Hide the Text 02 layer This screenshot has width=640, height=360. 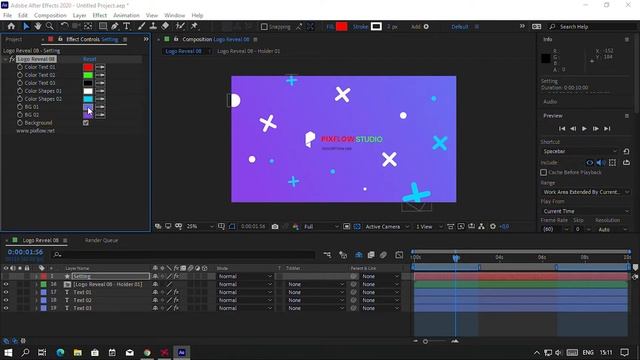6,300
